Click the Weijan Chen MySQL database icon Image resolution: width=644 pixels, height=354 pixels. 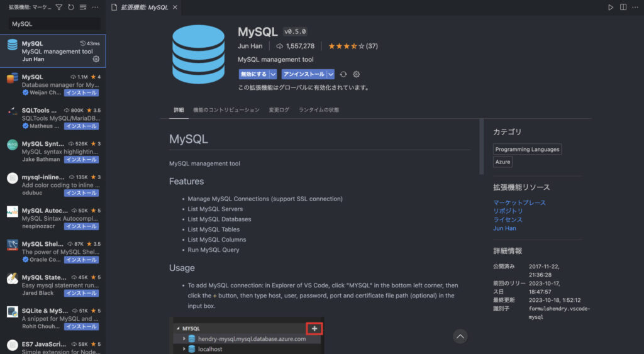tap(13, 77)
